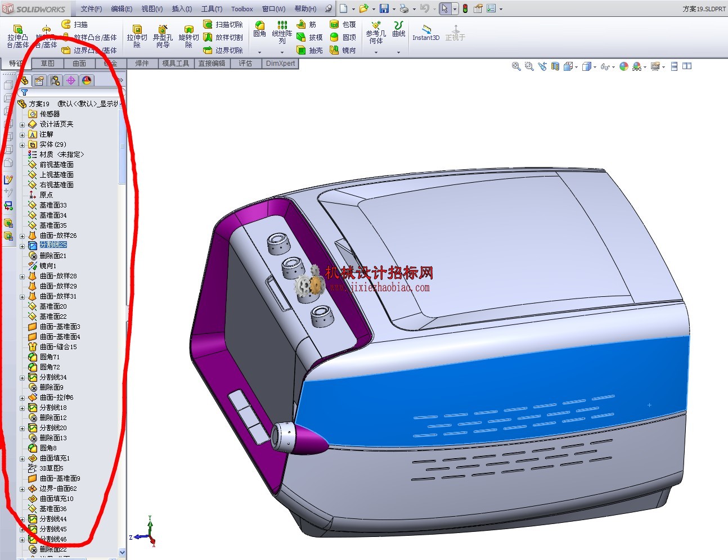The height and width of the screenshot is (560, 728).
Task: Click the Previous View icon
Action: pos(542,66)
